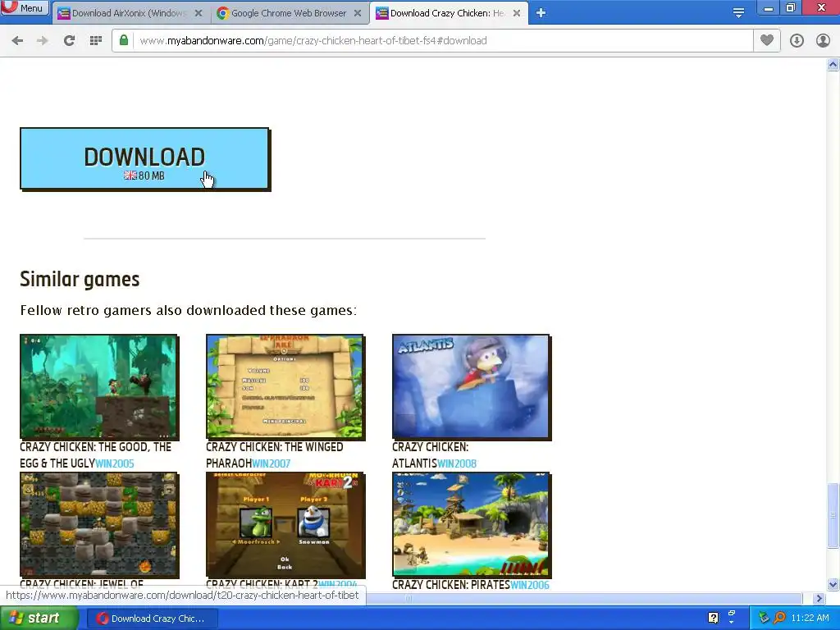Screen dimensions: 840x630
Task: Click WIN2005 platform-year link
Action: pyautogui.click(x=115, y=463)
